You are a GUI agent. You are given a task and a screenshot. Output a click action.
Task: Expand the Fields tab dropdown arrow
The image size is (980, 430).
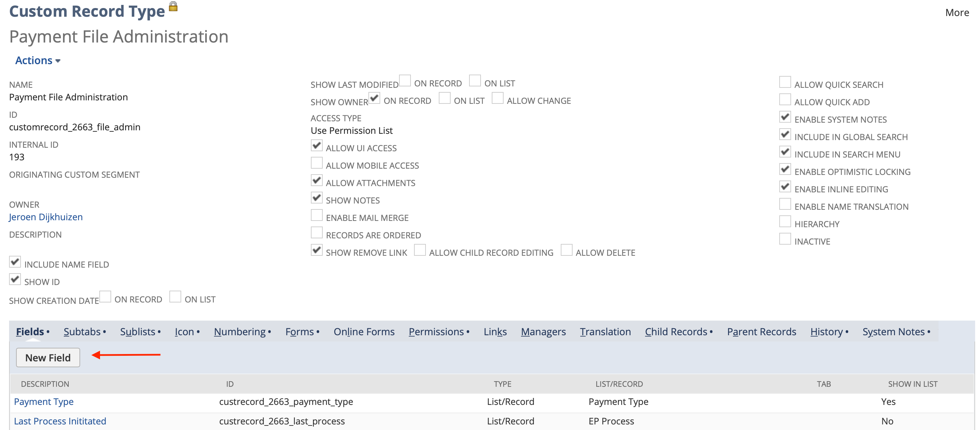coord(48,332)
